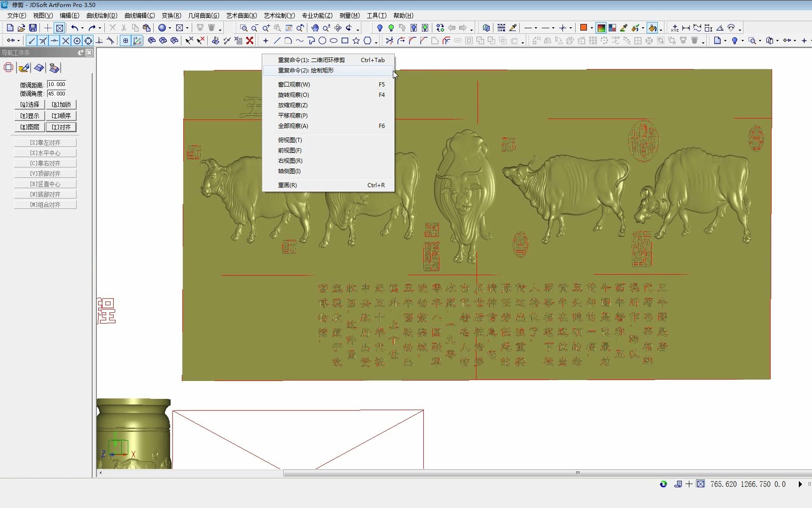Viewport: 812px width, 508px height.
Task: Click the blue light bulb icon
Action: [x=380, y=28]
